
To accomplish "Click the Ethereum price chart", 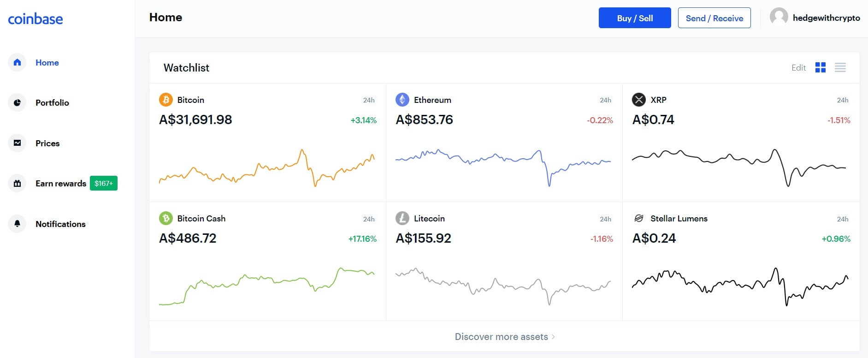I will 503,167.
